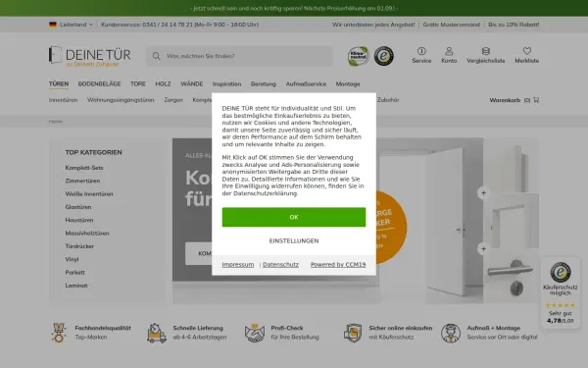This screenshot has width=588, height=368.
Task: Open the Zimmertüren category
Action: point(82,181)
